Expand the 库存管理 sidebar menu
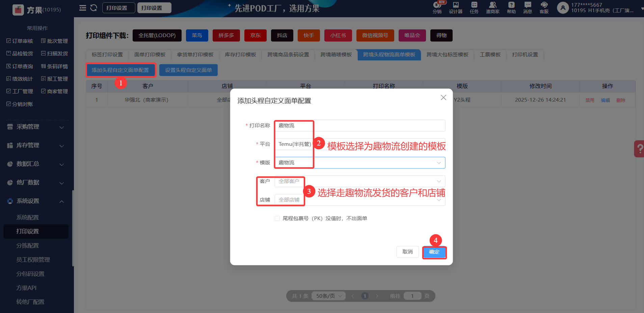The height and width of the screenshot is (313, 644). [x=35, y=146]
